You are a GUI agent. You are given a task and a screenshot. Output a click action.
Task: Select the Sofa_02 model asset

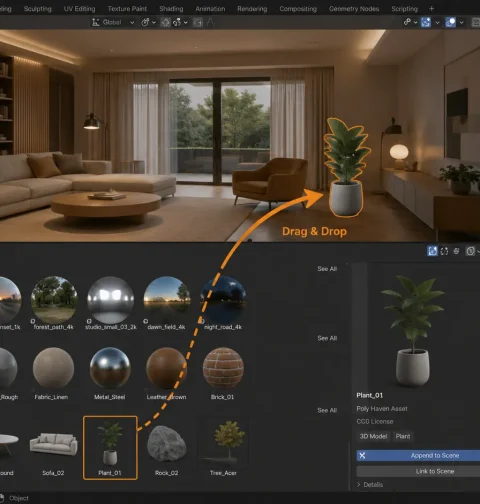pyautogui.click(x=53, y=445)
